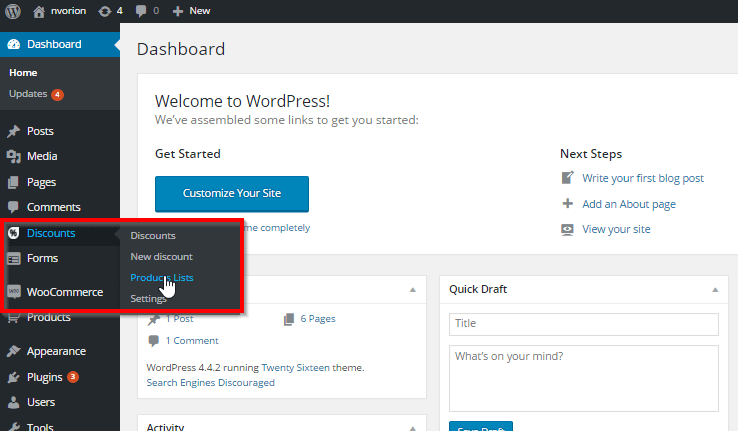Click the plus icon beside New

tap(177, 11)
